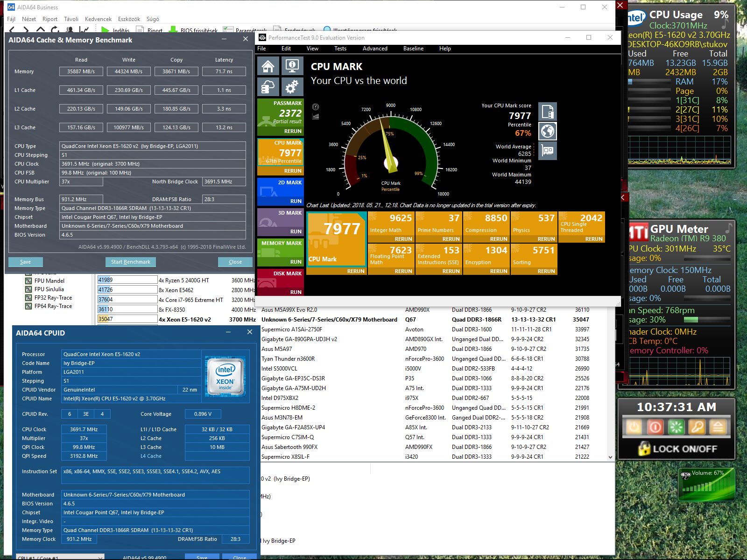Rerun the Integer Math test

click(403, 239)
